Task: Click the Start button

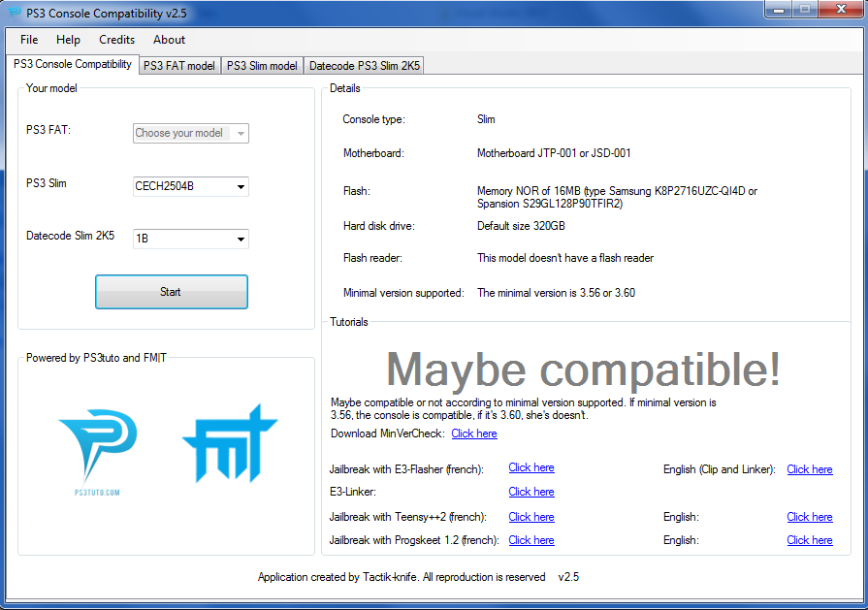Action: tap(171, 292)
